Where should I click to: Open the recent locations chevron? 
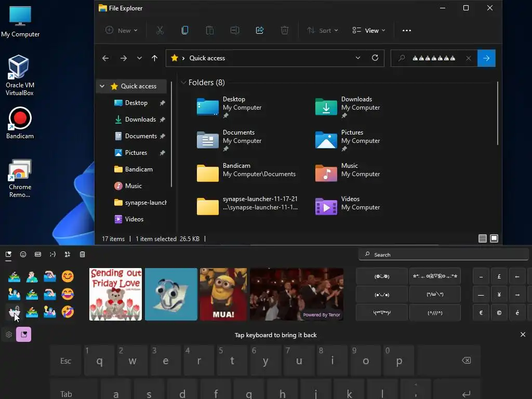click(139, 58)
